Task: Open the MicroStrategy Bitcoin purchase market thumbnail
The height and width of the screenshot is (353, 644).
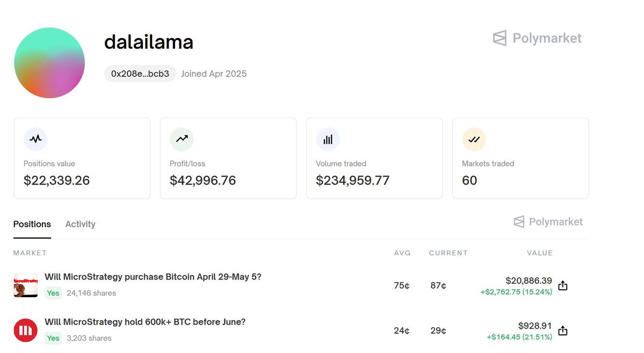Action: (x=26, y=285)
